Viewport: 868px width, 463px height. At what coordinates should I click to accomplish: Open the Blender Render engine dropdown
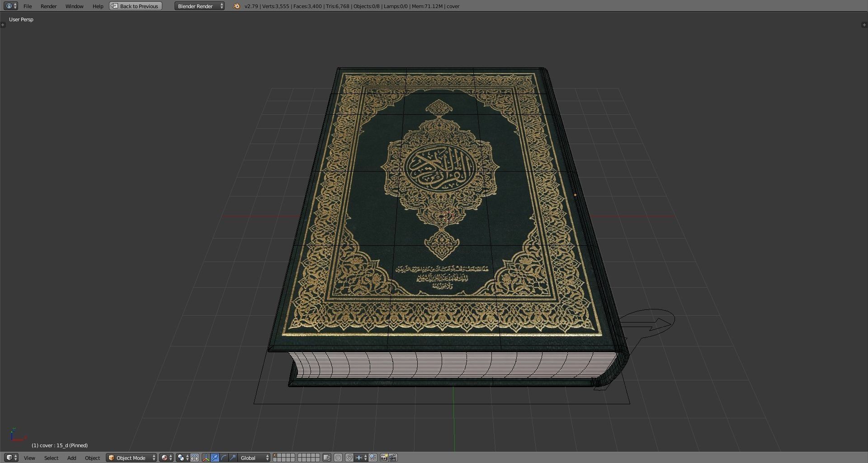pos(199,6)
